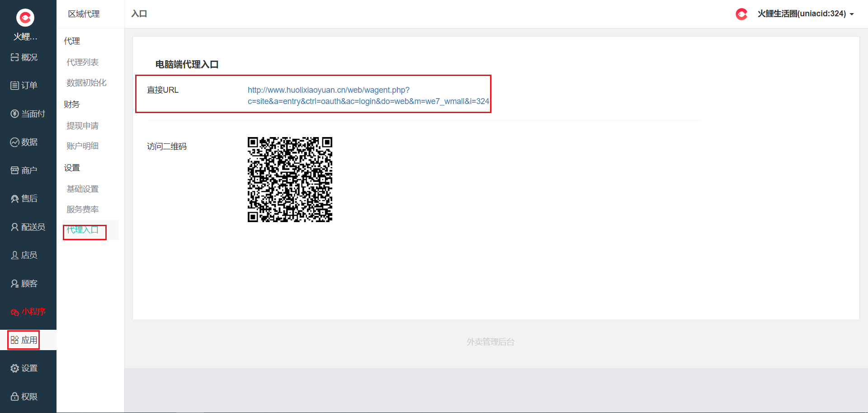Viewport: 868px width, 413px height.
Task: Open 概况 overview icon in sidebar
Action: coord(14,57)
